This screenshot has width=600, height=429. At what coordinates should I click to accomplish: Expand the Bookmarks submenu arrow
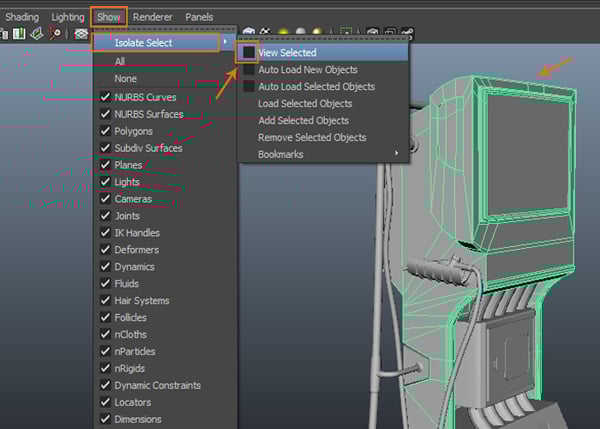pyautogui.click(x=396, y=154)
